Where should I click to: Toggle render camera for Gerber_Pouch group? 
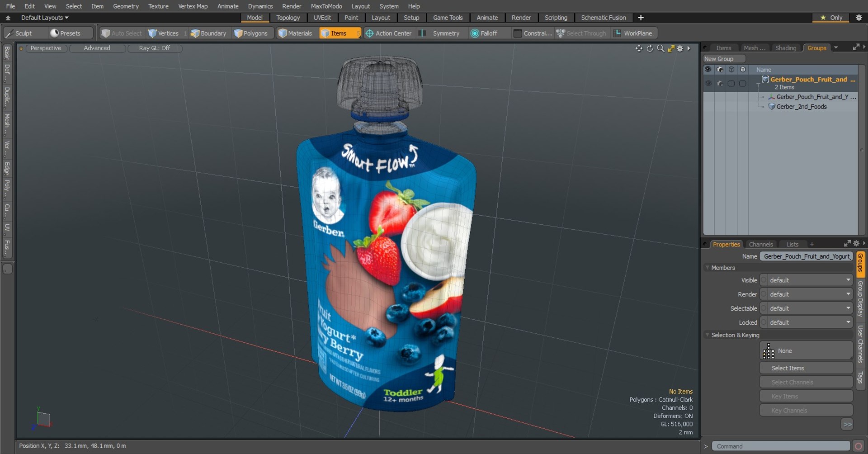(720, 83)
